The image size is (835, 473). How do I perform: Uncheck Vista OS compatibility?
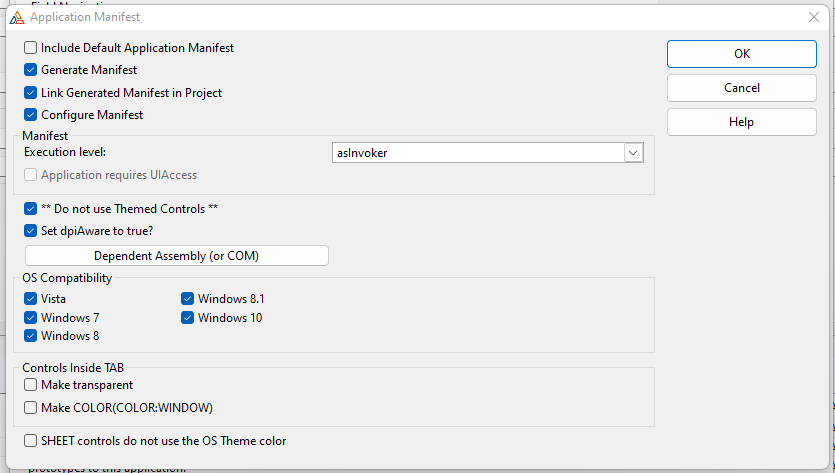pos(31,299)
